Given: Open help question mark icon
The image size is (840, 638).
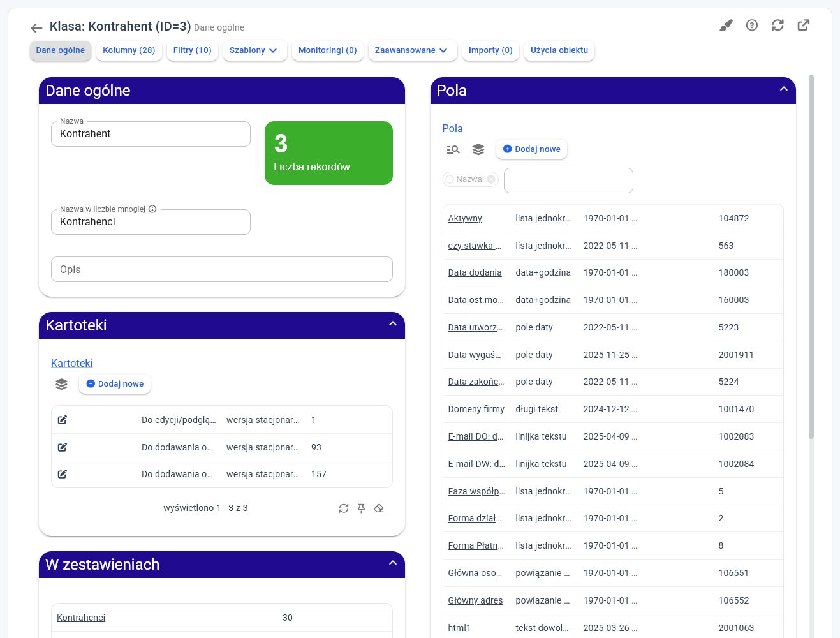Looking at the screenshot, I should tap(752, 26).
